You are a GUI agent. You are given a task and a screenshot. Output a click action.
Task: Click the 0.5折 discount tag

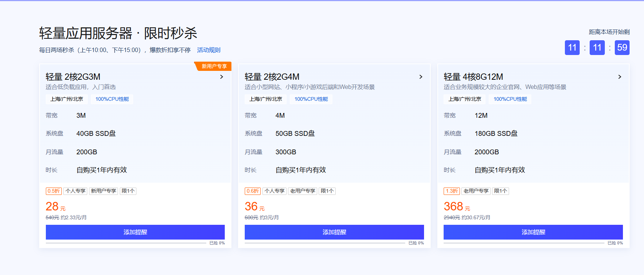54,191
